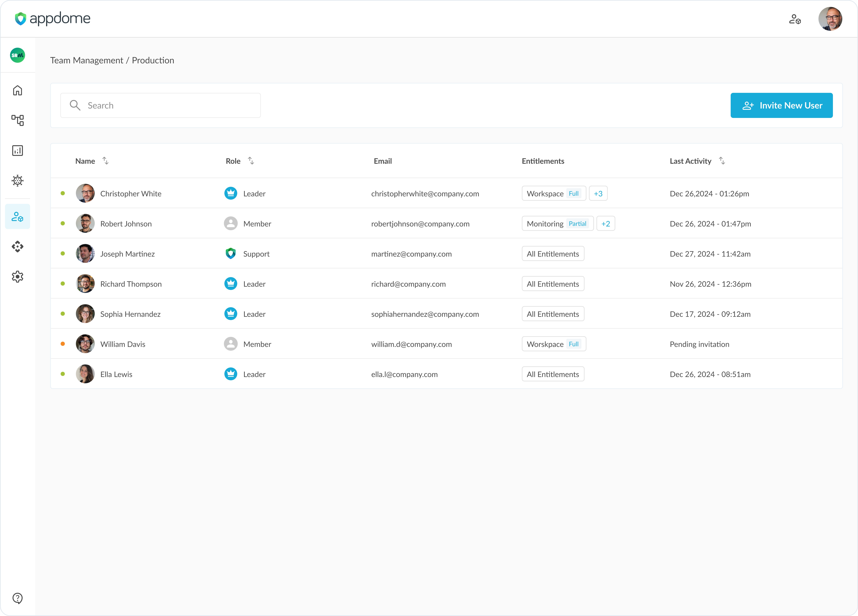This screenshot has height=616, width=858.
Task: Click email richard@company.com
Action: point(409,284)
